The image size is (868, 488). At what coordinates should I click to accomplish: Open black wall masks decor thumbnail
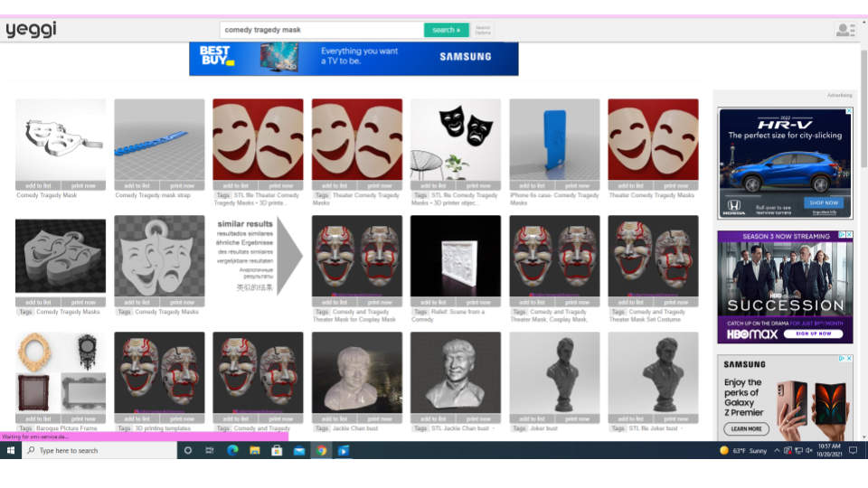456,140
